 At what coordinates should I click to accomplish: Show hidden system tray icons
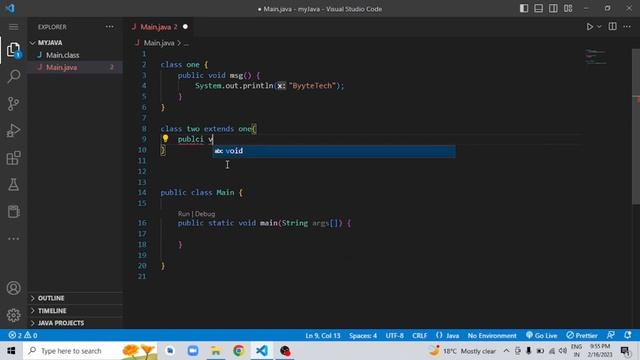pos(506,351)
